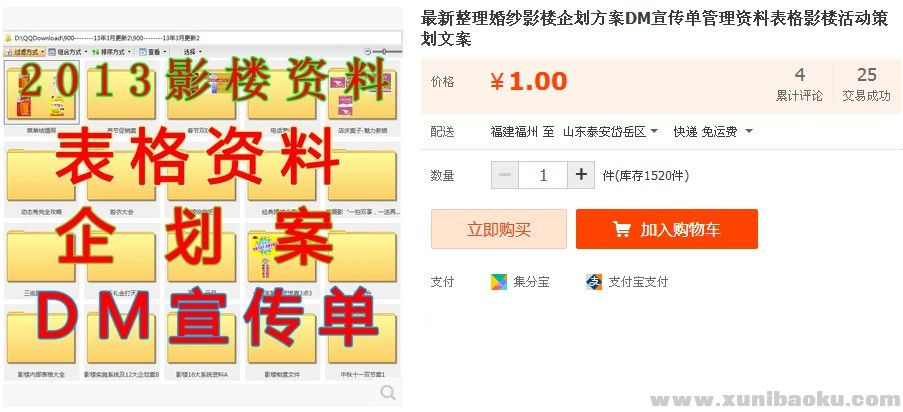
Task: Click the folder icon in the address bar
Action: pyautogui.click(x=8, y=38)
